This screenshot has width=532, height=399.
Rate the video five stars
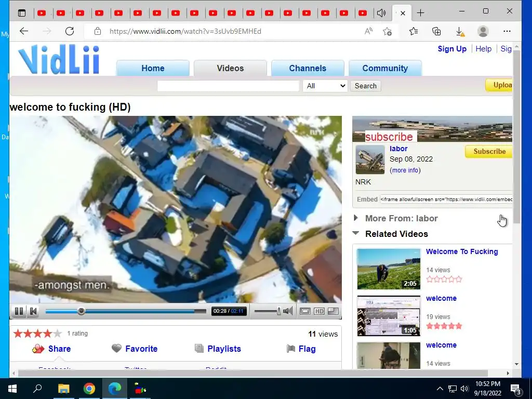pyautogui.click(x=57, y=334)
